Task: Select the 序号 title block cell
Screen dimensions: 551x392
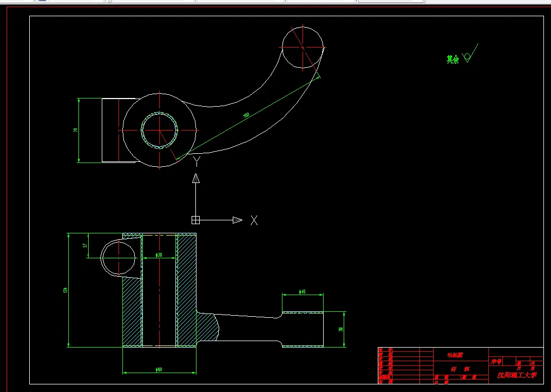Action: click(496, 362)
